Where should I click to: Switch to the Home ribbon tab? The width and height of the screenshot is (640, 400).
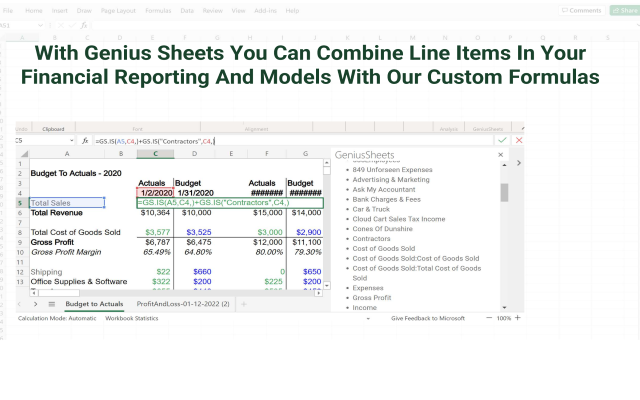[33, 11]
